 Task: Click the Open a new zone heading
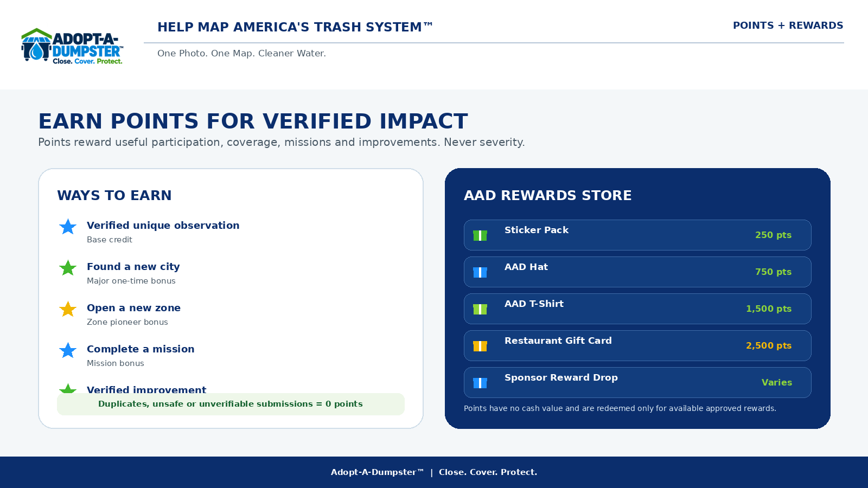[x=133, y=307]
